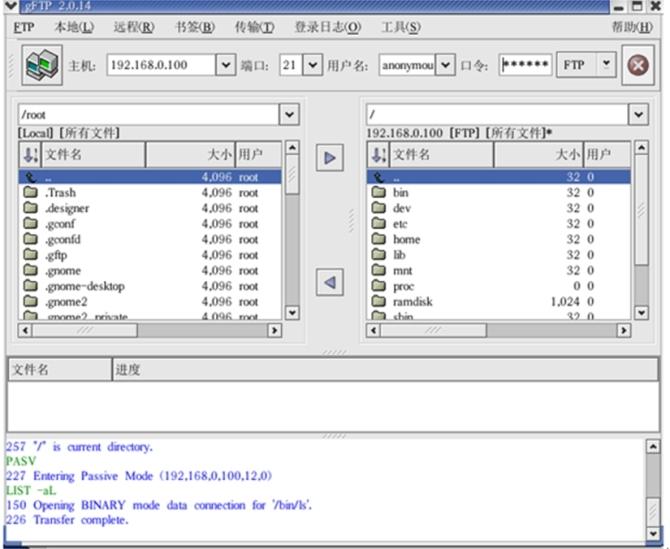Sort remote files by 文件名 column header
Image resolution: width=670 pixels, height=549 pixels.
470,155
